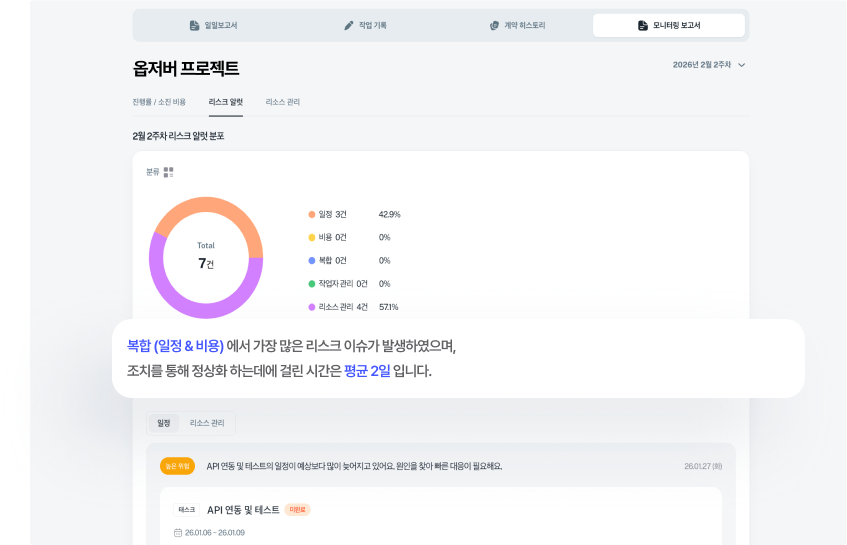
Task: Click the 복합 (일정 & 비용) highlighted link
Action: [x=175, y=346]
